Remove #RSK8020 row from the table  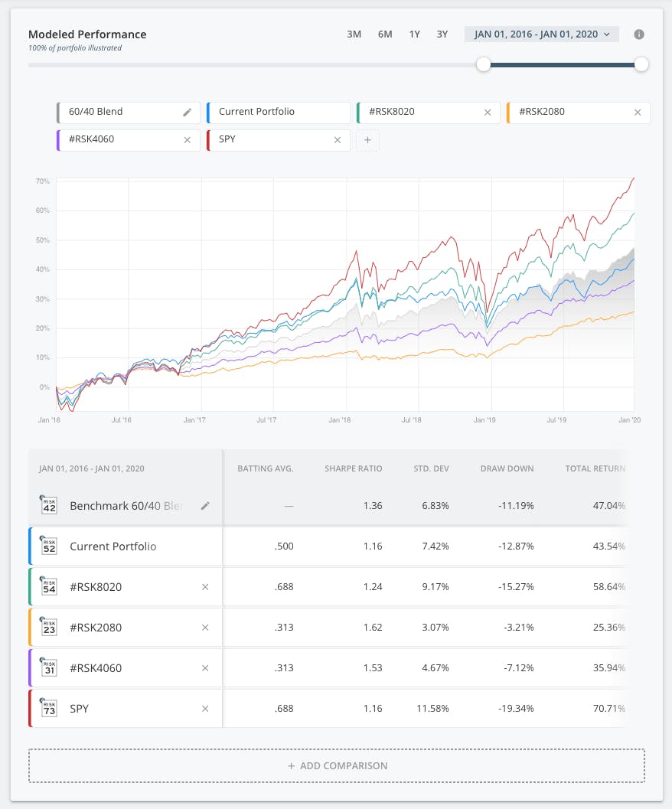coord(204,587)
